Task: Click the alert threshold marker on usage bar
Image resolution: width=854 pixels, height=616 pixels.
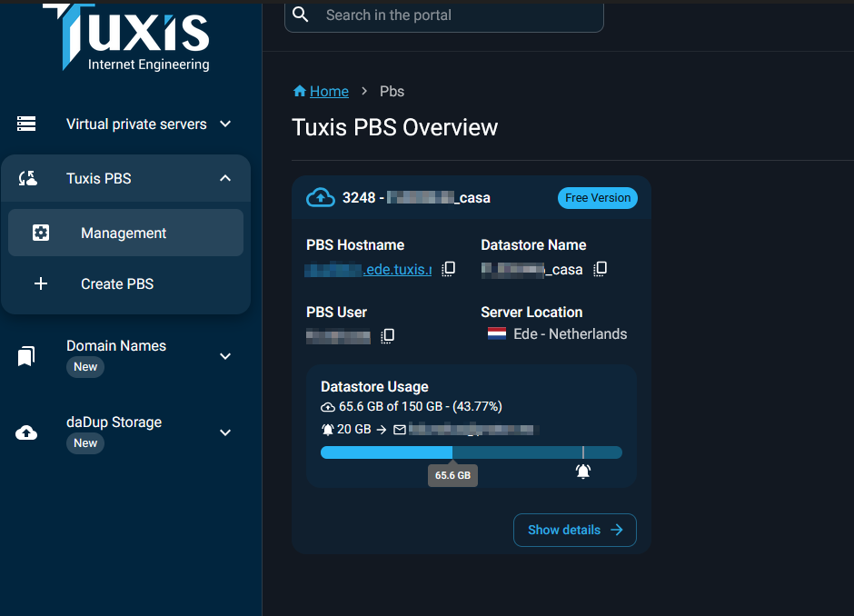Action: [582, 452]
